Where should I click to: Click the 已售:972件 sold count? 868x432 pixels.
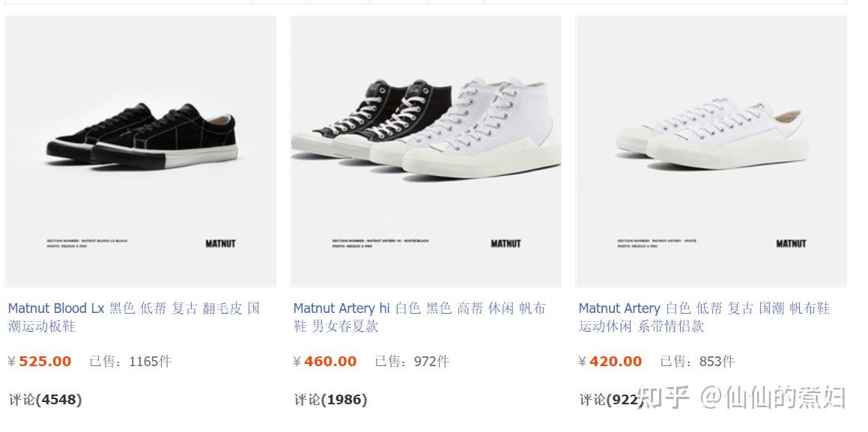(x=412, y=362)
